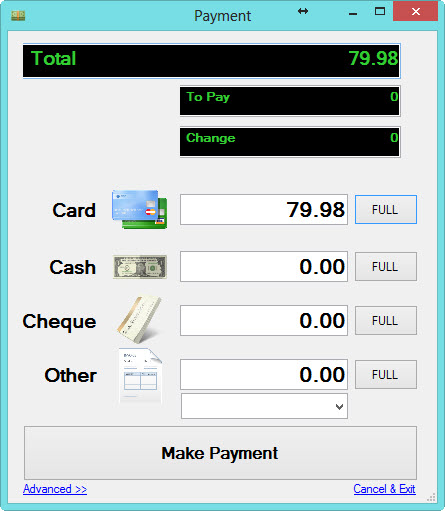Click the Card amount field showing 79.98
Viewport: 445px width, 511px height.
[x=264, y=210]
